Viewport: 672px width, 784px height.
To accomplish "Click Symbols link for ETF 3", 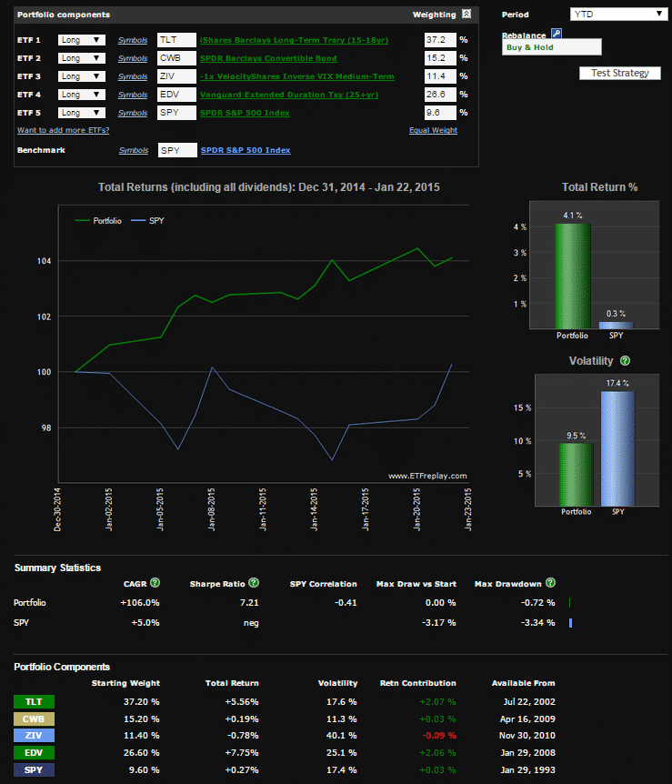I will pos(133,76).
